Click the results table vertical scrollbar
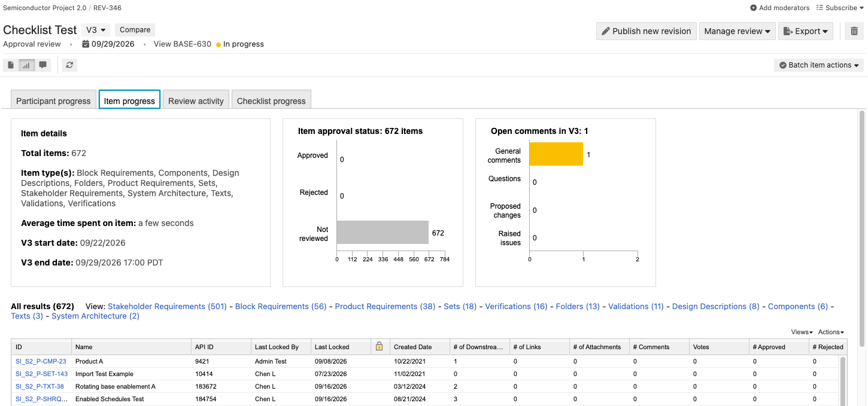This screenshot has height=406, width=868. click(843, 380)
